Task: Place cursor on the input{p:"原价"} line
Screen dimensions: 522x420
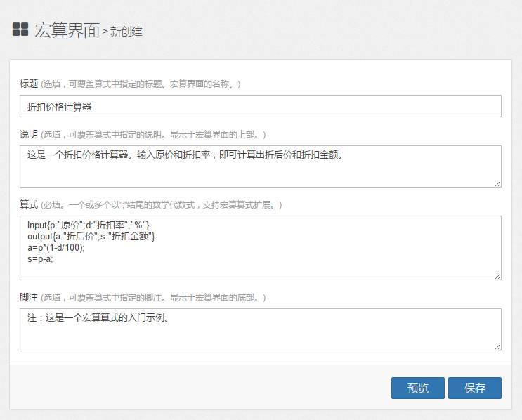Action: [89, 225]
